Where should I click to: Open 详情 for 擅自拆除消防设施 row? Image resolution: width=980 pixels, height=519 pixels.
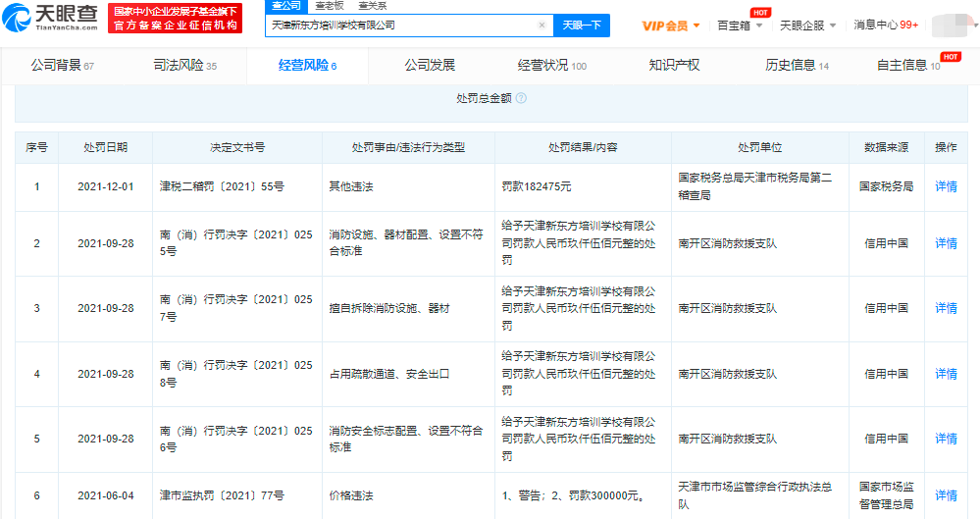click(946, 308)
